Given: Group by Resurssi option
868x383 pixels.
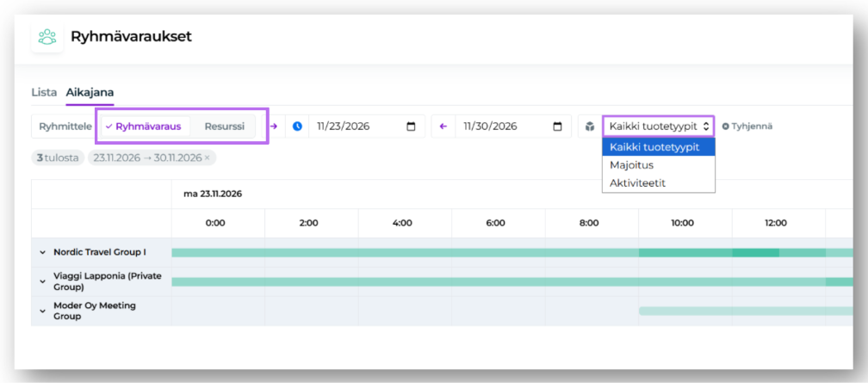Looking at the screenshot, I should [224, 127].
